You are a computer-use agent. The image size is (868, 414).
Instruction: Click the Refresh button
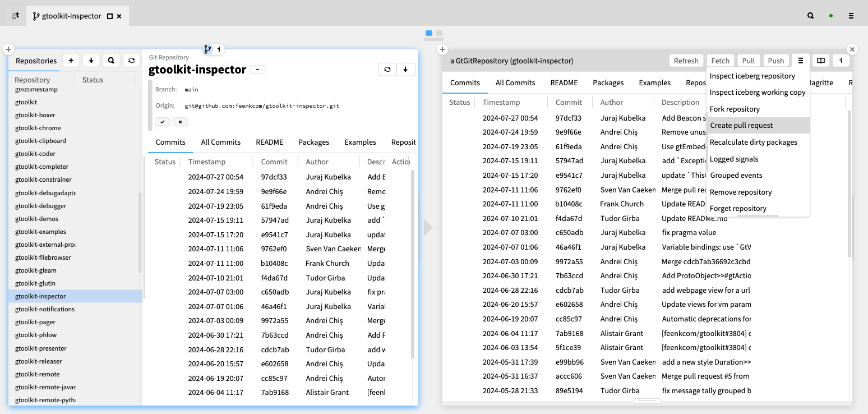click(686, 61)
